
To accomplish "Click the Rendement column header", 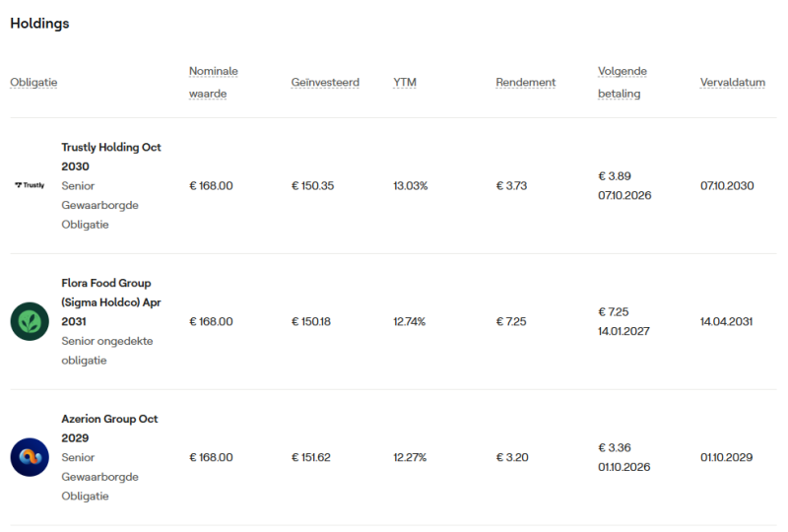I will click(x=526, y=82).
